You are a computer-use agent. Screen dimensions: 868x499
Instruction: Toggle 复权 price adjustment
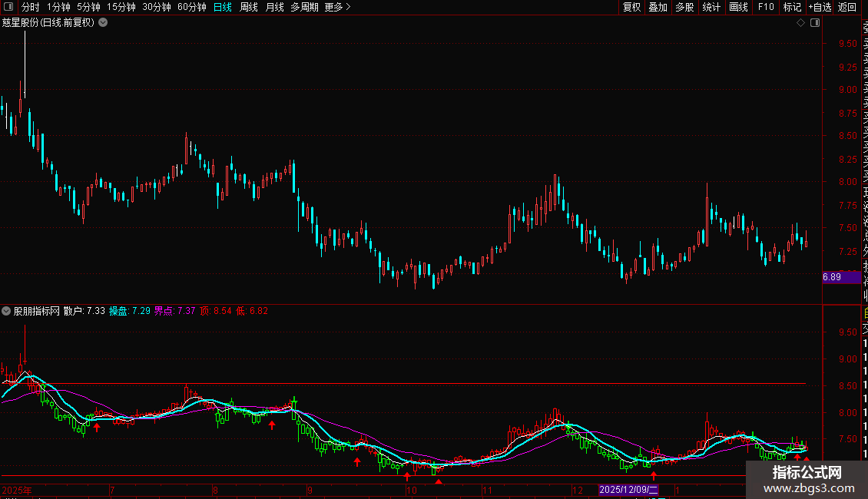(x=631, y=7)
